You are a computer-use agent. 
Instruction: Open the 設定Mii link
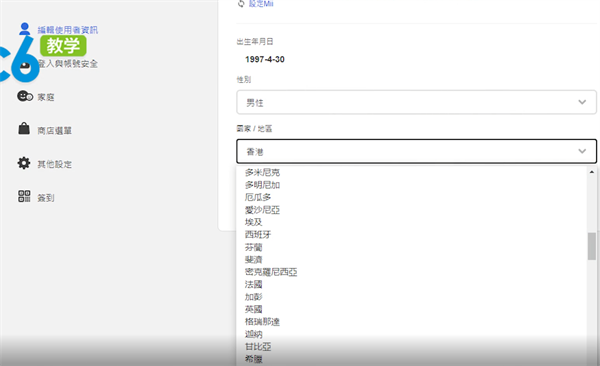[261, 3]
